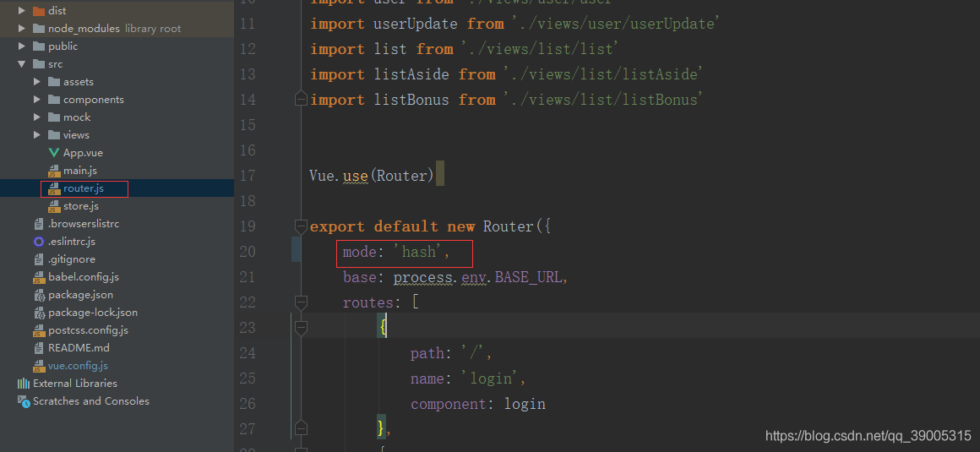Click the views folder icon
Screen dimensions: 980x452
click(53, 135)
